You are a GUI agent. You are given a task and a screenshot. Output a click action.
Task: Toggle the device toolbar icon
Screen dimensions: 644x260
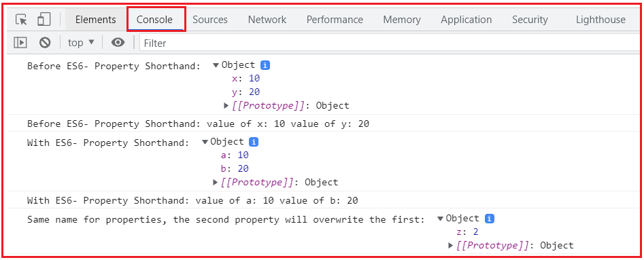(x=44, y=19)
